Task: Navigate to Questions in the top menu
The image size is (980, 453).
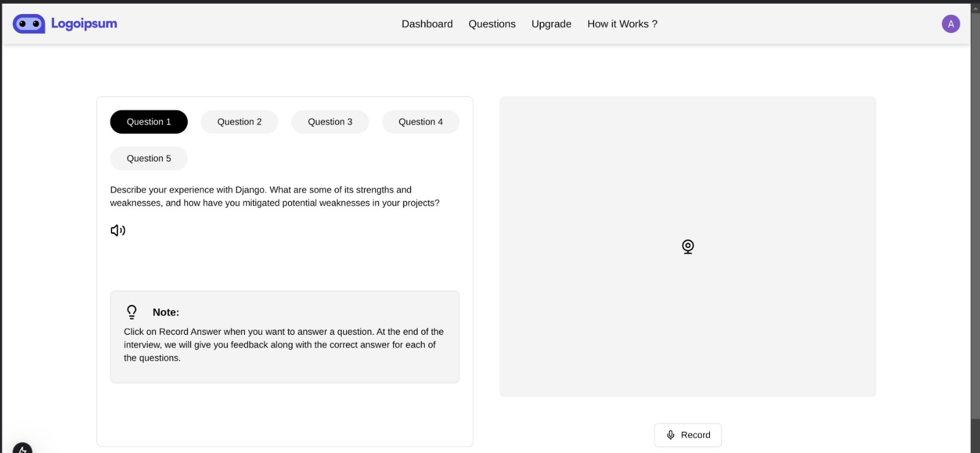Action: (492, 24)
